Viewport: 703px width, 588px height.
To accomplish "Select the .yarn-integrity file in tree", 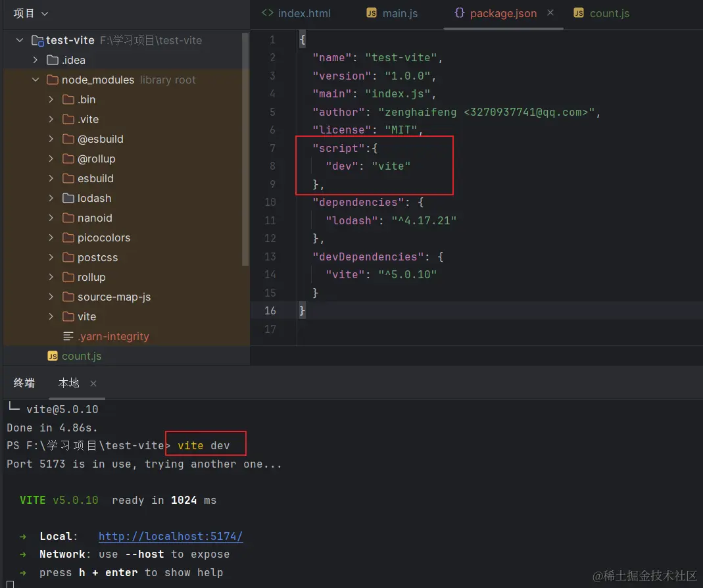I will tap(113, 336).
